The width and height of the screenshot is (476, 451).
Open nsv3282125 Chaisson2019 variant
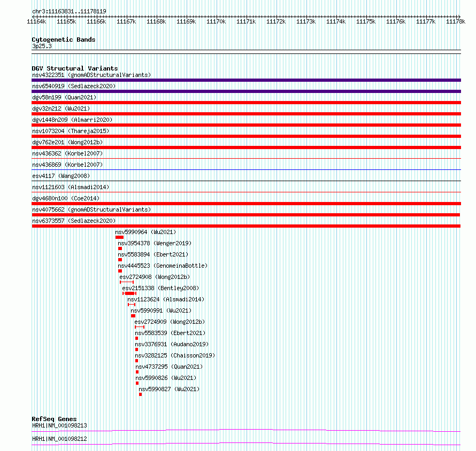pos(175,355)
